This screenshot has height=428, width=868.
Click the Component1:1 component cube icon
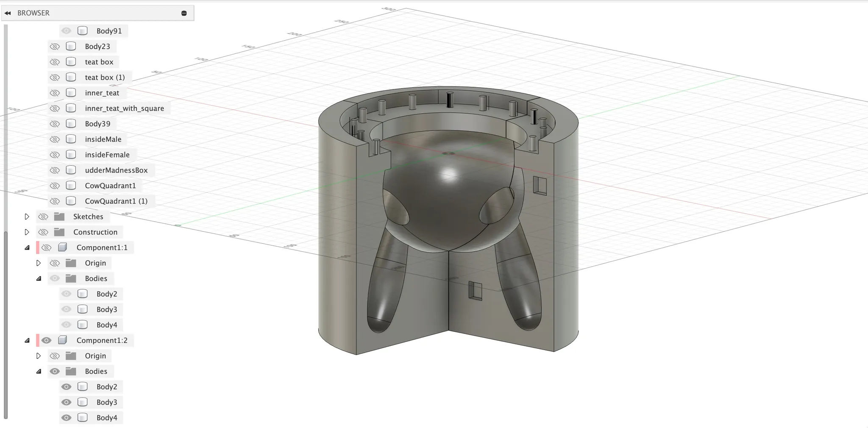pos(63,247)
